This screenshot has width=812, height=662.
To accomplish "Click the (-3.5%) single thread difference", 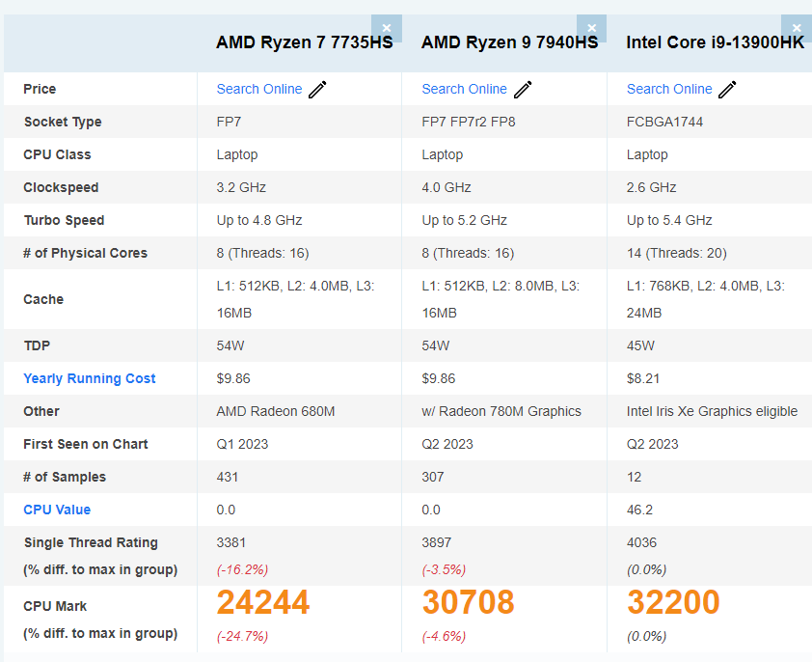I will coord(444,569).
